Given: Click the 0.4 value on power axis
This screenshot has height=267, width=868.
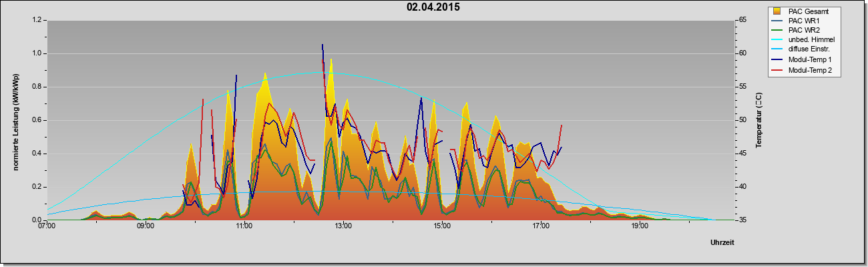Looking at the screenshot, I should click(37, 154).
